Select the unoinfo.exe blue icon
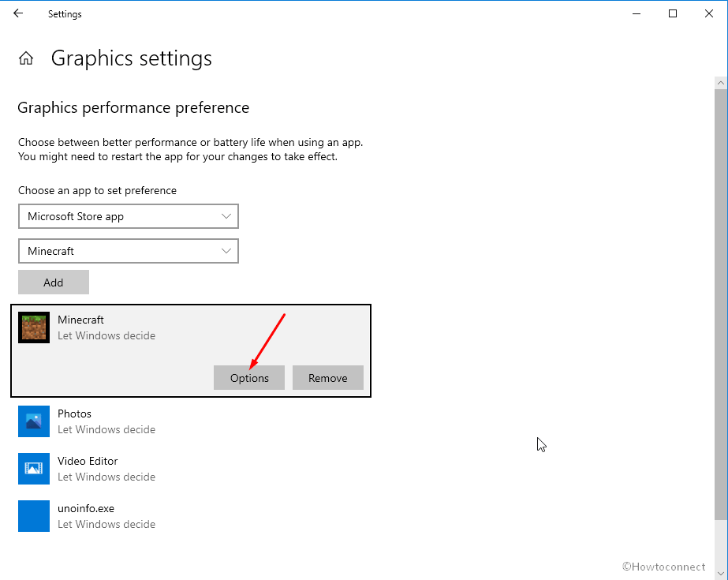This screenshot has width=728, height=580. click(34, 516)
